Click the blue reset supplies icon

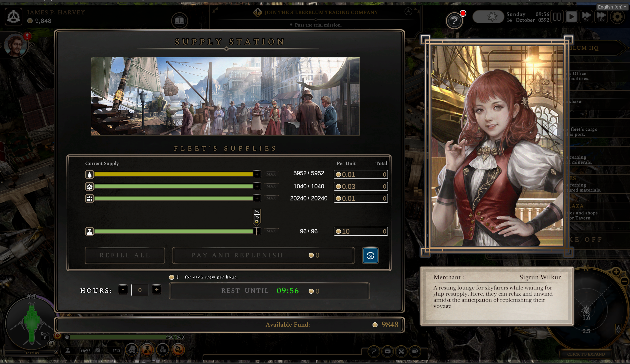click(x=370, y=255)
